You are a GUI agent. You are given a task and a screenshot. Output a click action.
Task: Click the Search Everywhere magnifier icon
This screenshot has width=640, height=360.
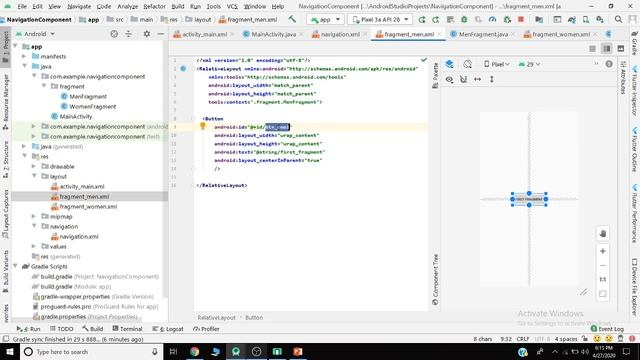(618, 19)
